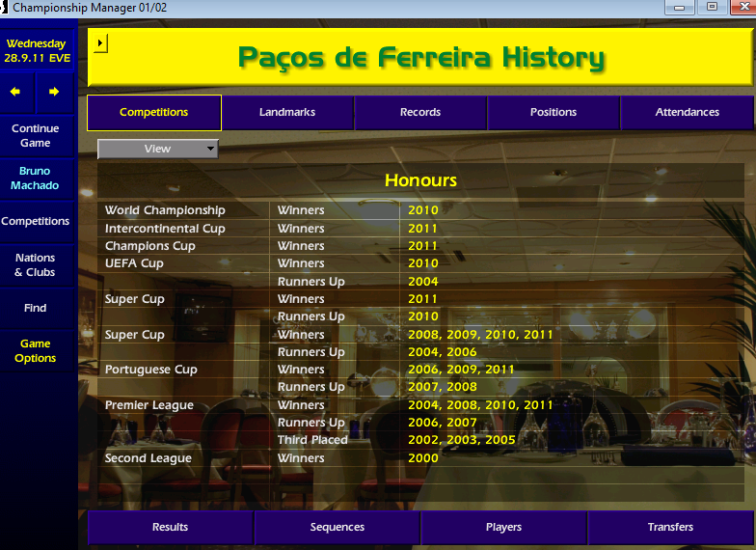The width and height of the screenshot is (756, 550).
Task: Click the small arrow icon in title banner
Action: click(100, 42)
